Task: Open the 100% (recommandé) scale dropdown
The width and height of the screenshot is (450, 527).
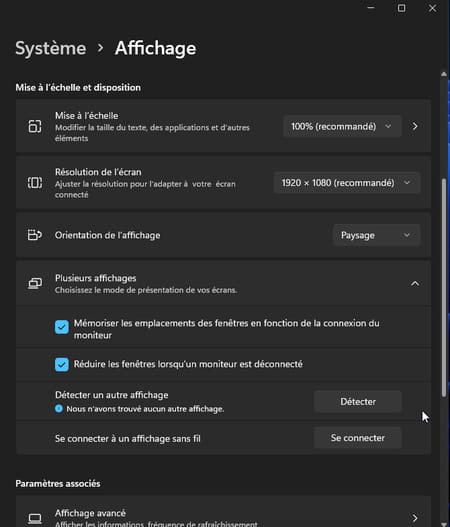Action: [x=342, y=126]
